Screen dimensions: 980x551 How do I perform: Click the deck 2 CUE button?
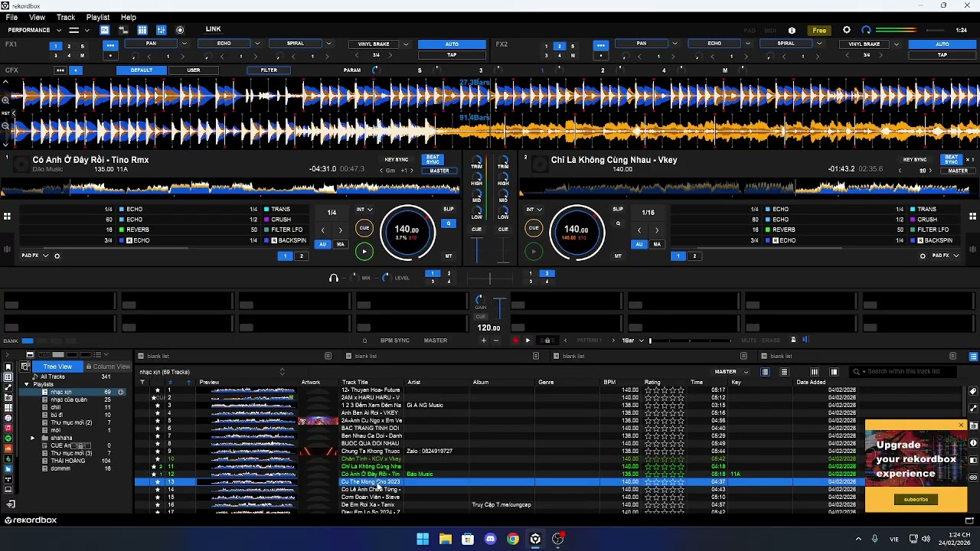pos(534,228)
